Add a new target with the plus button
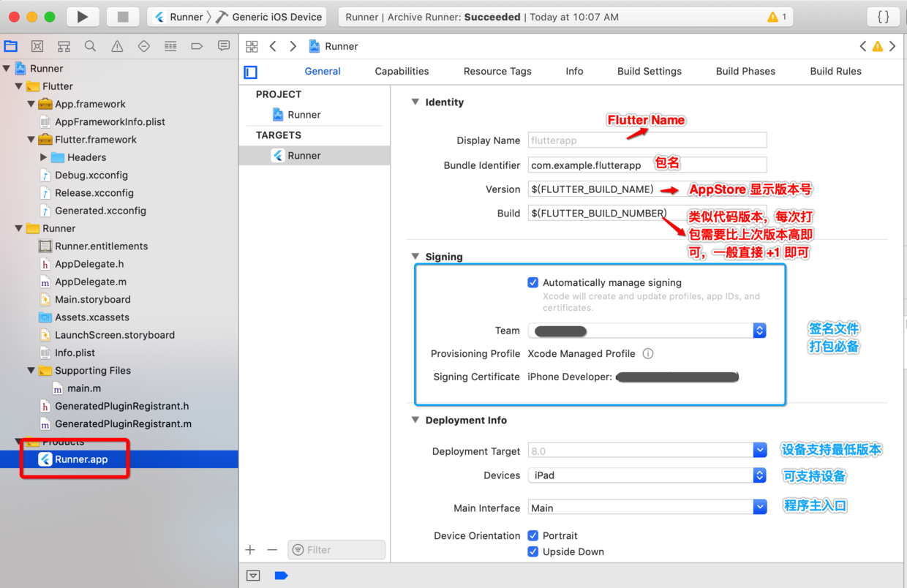This screenshot has height=588, width=907. [250, 550]
